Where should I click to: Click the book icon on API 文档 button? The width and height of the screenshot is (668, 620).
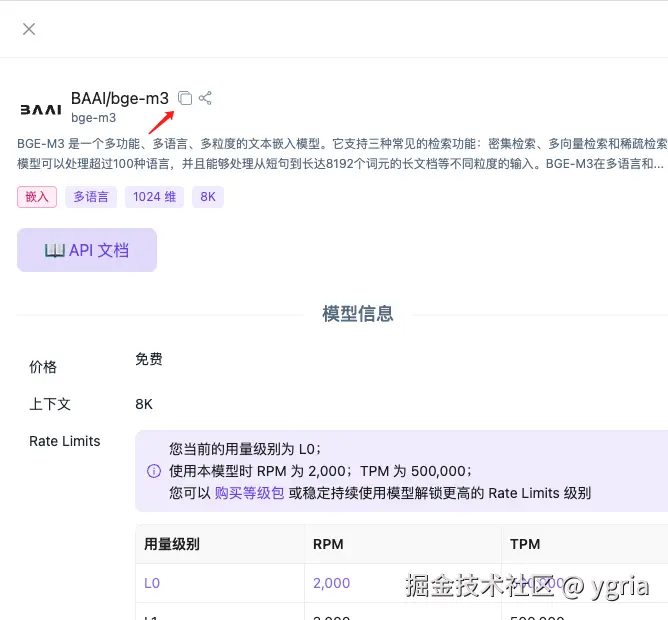tap(55, 251)
